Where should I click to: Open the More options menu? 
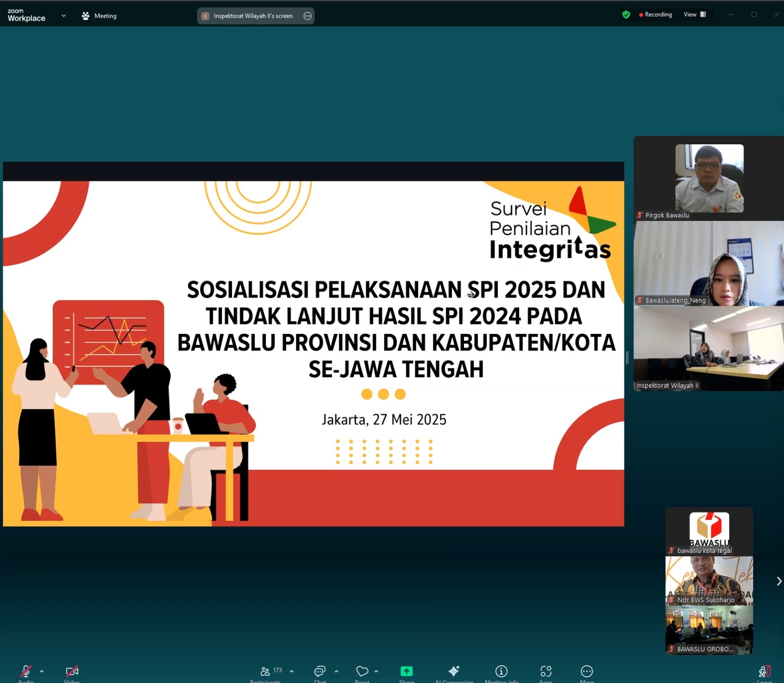[x=586, y=672]
